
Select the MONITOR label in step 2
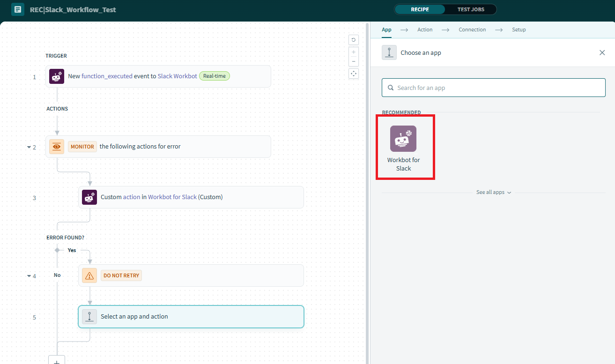82,147
